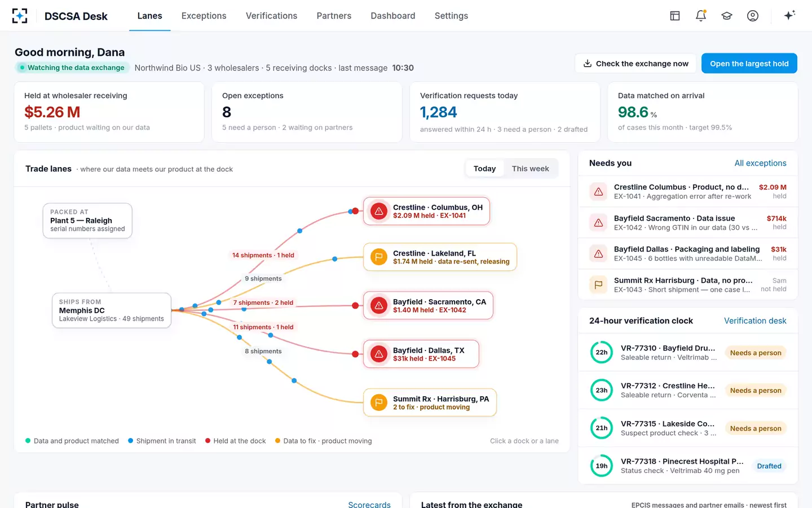
Task: Click the Drafted badge for VR-77318
Action: tap(769, 466)
